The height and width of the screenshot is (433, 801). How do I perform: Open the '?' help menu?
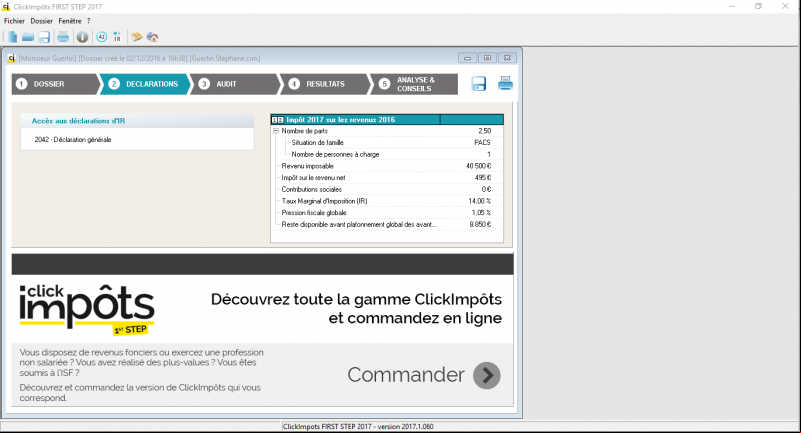click(x=88, y=21)
